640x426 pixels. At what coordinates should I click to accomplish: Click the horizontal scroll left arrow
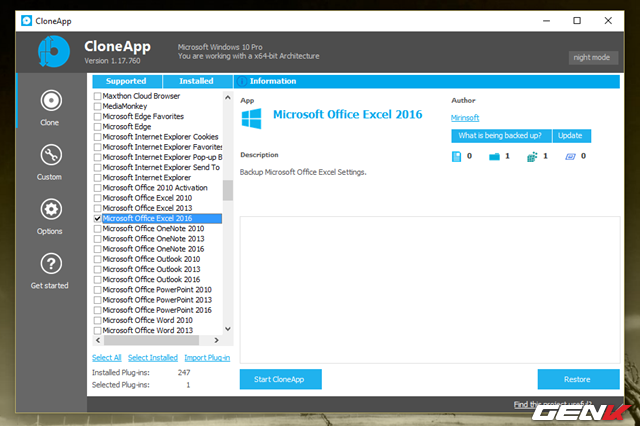coord(98,340)
